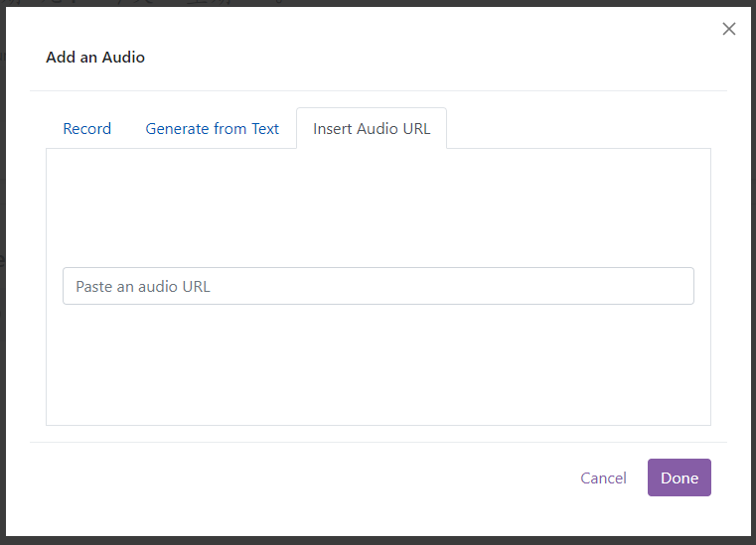The image size is (756, 545).
Task: Hit Cancel beside the Done button
Action: pyautogui.click(x=603, y=478)
